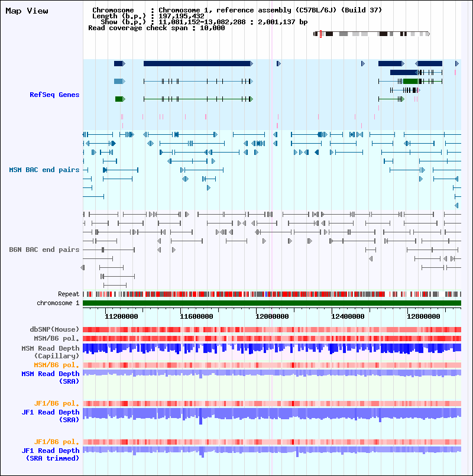Click the red-gray Repeat track strip
Screen dimensions: 473x476
[272, 294]
